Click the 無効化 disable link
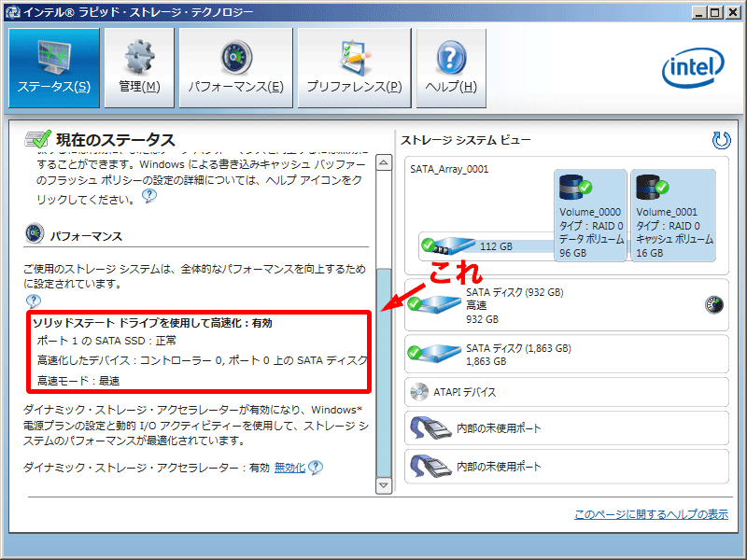 [x=289, y=468]
